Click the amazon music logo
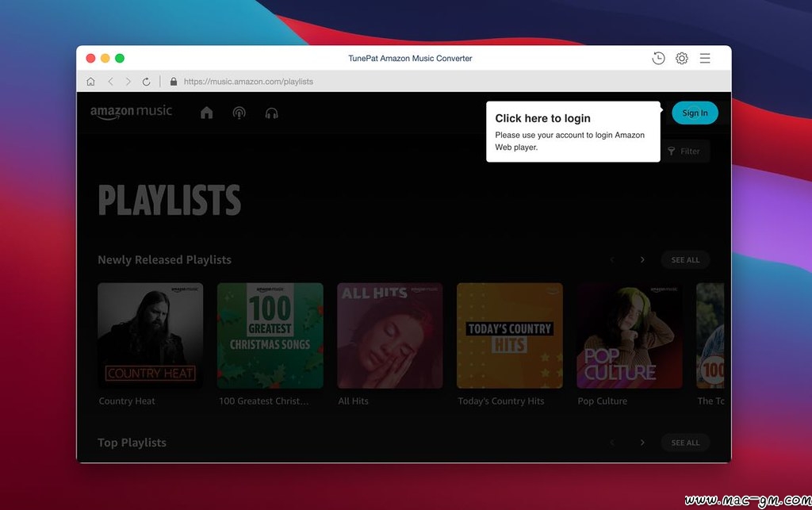Screen dimensions: 812x510 [131, 112]
